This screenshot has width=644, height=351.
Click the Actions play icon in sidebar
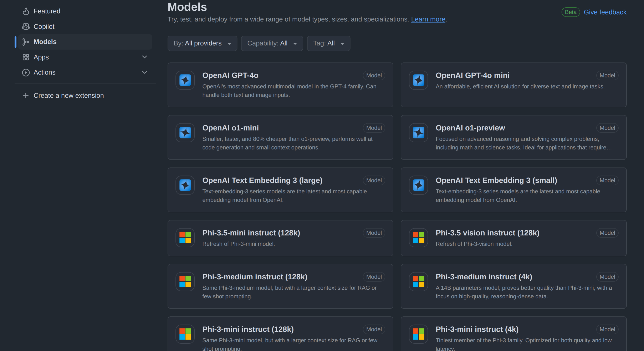[x=26, y=72]
